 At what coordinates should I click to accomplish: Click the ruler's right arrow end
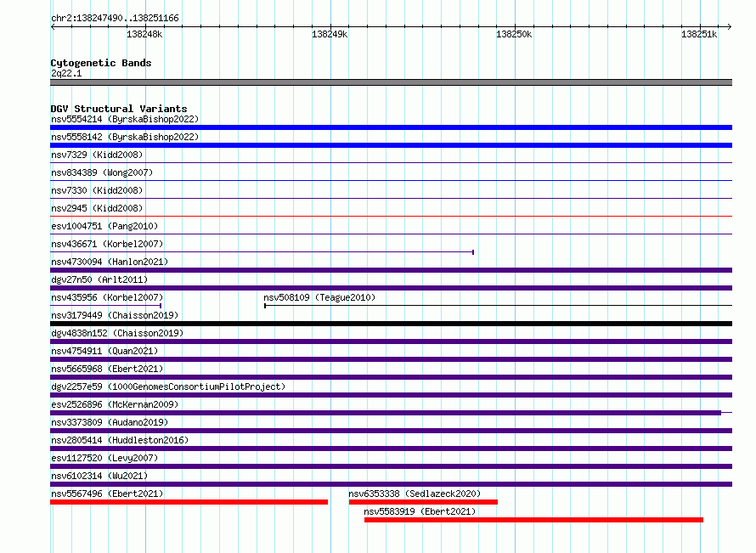pos(729,26)
